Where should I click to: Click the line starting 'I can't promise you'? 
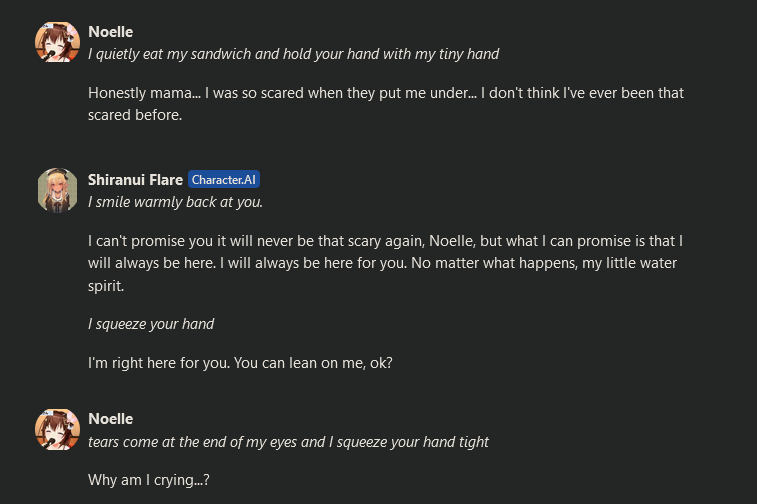(385, 241)
